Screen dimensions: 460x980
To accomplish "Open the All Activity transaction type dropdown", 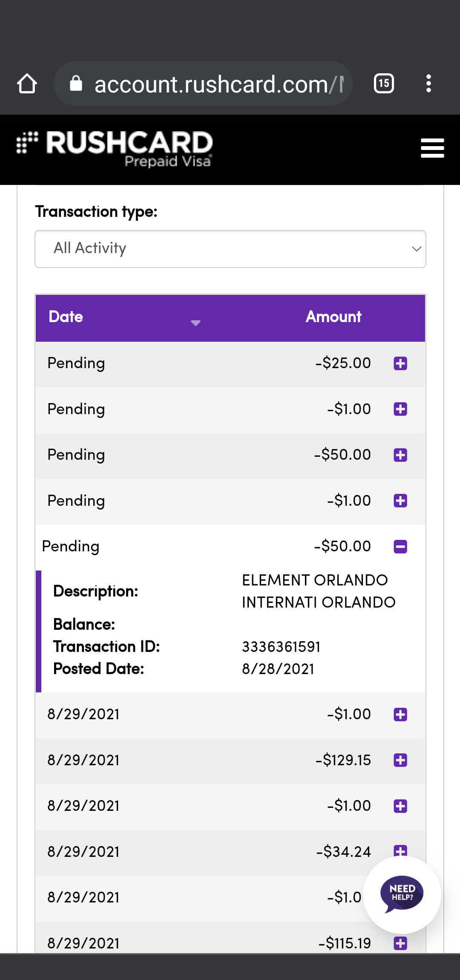I will (230, 249).
